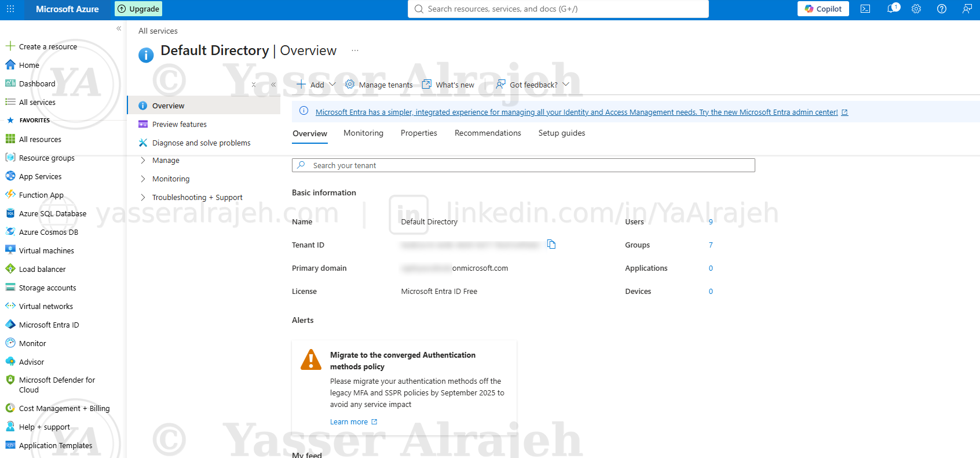This screenshot has height=458, width=980.
Task: Collapse the left portal sidebar chevron
Action: tap(119, 28)
